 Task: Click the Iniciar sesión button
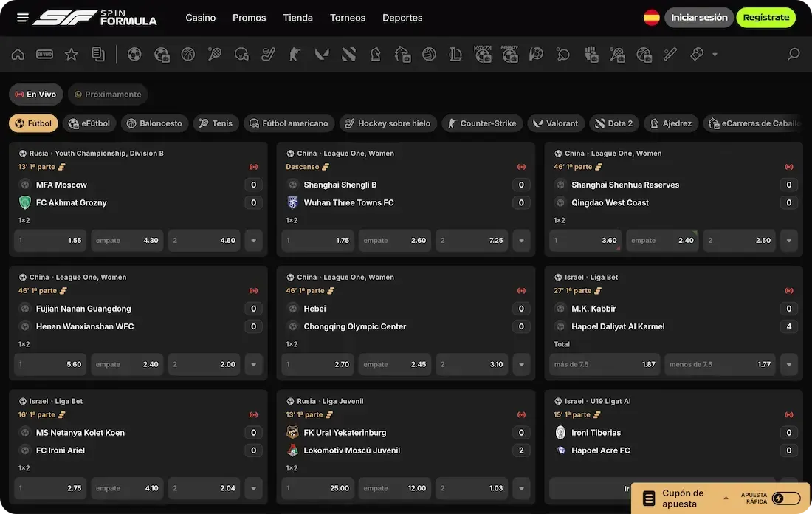point(699,18)
